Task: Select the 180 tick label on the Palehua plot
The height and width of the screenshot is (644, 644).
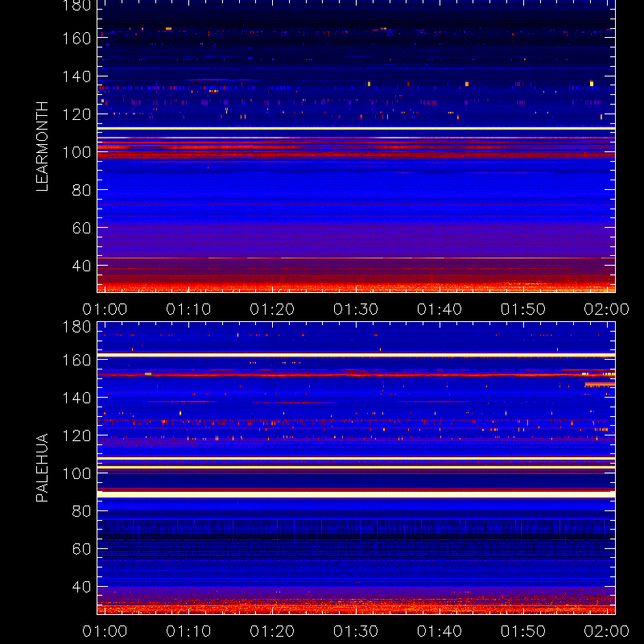Action: pyautogui.click(x=76, y=327)
